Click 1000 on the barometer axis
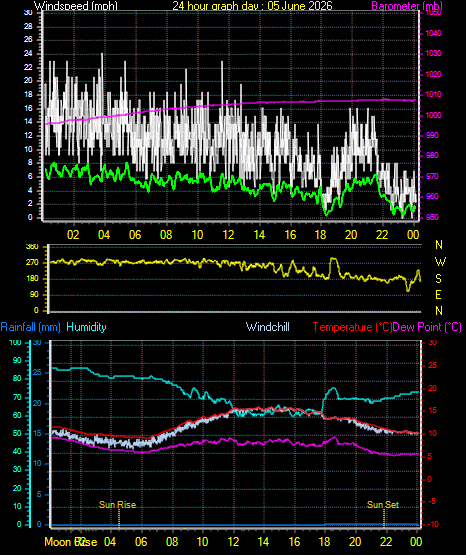 [x=433, y=115]
